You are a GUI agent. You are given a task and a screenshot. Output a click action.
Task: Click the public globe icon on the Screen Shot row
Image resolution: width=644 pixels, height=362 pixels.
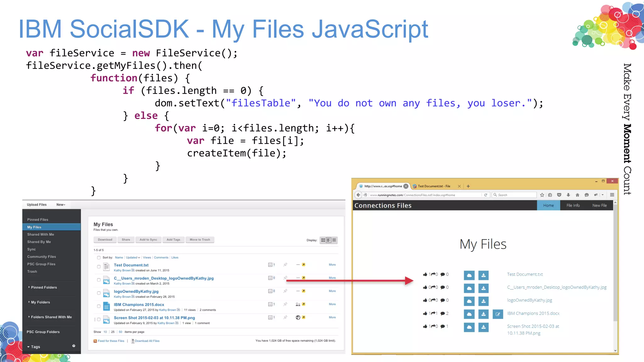[x=298, y=317]
